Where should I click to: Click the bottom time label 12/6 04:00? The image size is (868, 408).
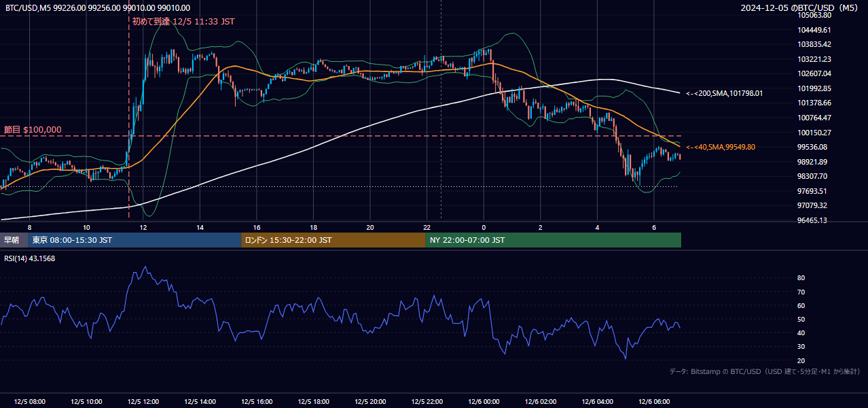pyautogui.click(x=598, y=402)
